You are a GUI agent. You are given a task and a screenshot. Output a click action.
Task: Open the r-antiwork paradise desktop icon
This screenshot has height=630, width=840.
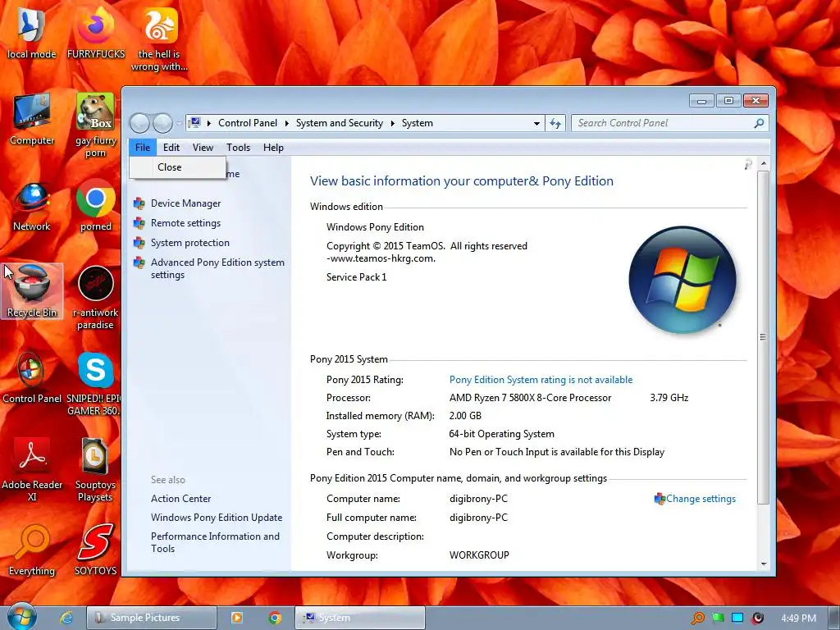(95, 298)
